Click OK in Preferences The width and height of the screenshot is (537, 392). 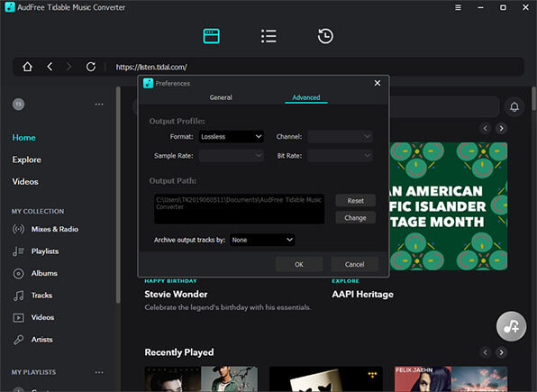tap(299, 264)
